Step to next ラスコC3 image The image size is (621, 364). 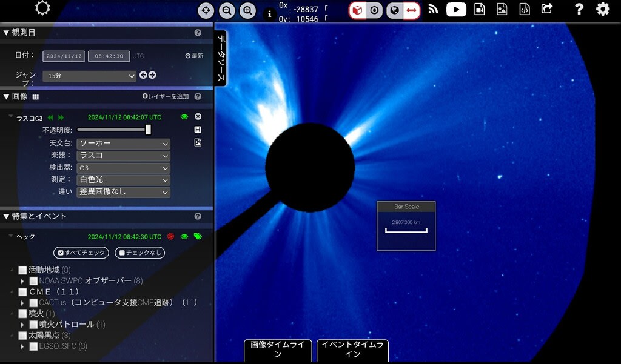(61, 117)
